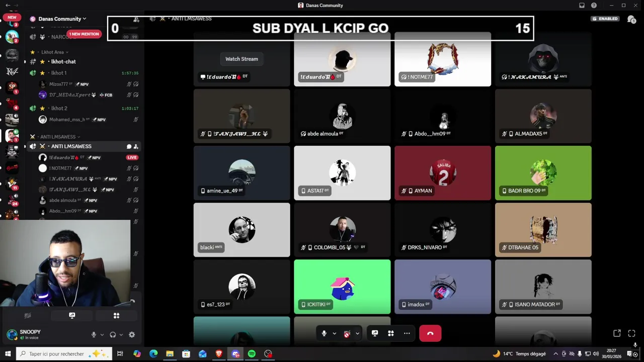The width and height of the screenshot is (644, 362).
Task: Collapse the Lkhot Area category
Action: pos(54,52)
